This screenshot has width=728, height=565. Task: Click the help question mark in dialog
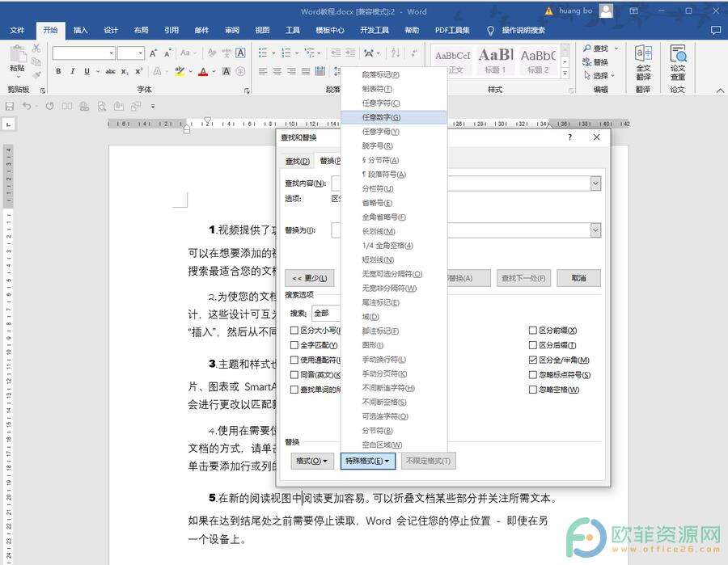[x=569, y=137]
